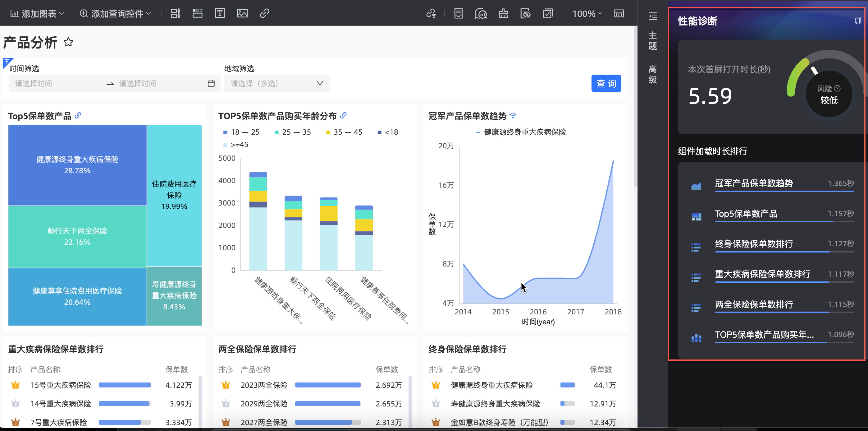
Task: Click the progress bar for 寿健康源终身重大疾病保险
Action: pos(568,404)
